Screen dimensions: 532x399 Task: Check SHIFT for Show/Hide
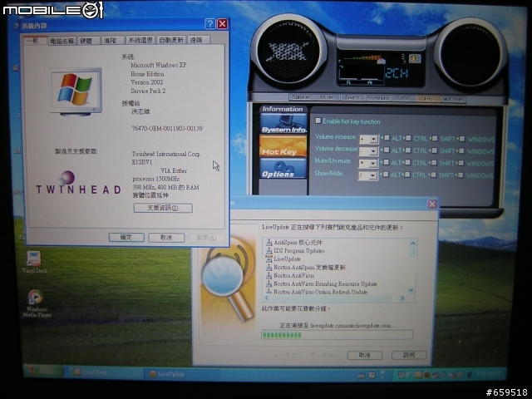433,175
